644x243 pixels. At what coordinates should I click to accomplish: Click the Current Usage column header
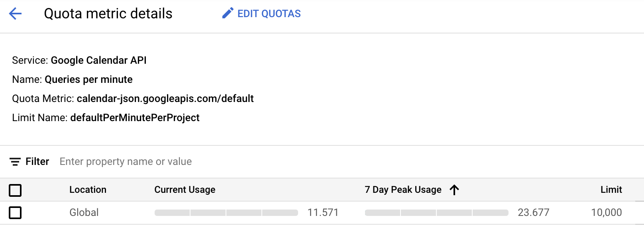pyautogui.click(x=185, y=190)
